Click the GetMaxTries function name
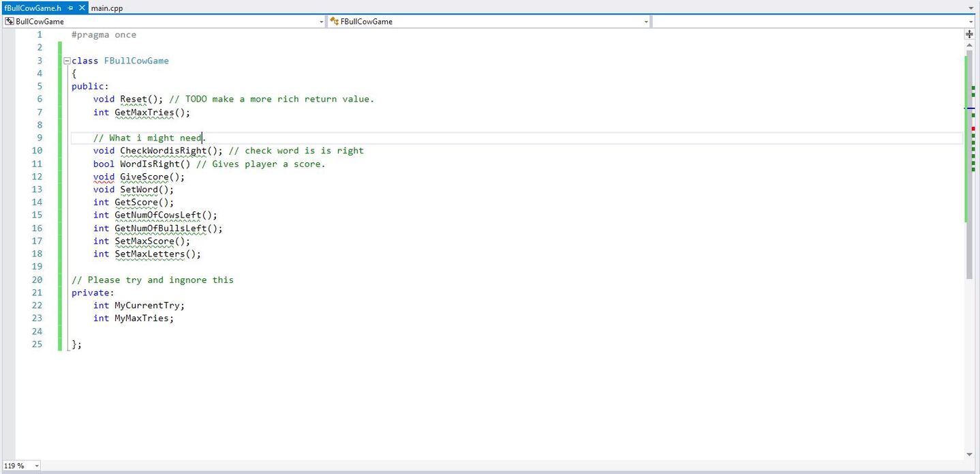The image size is (980, 474). pos(144,112)
